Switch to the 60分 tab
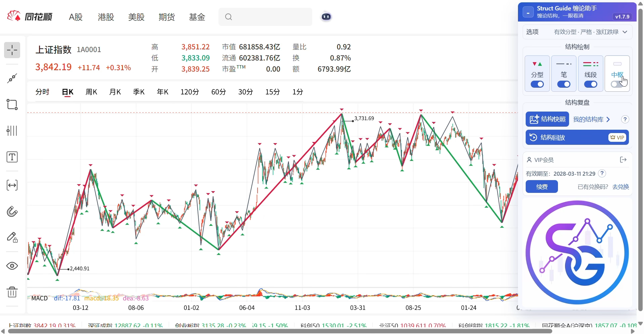 (218, 92)
